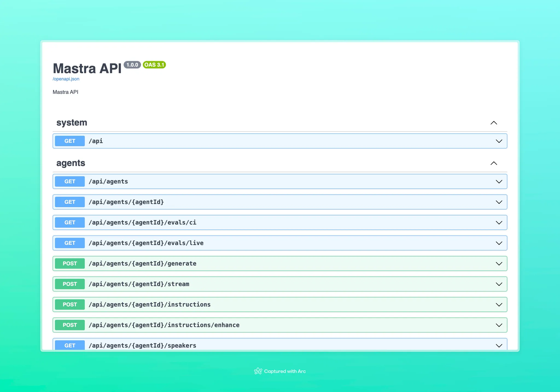Select the /api/agents/{agentId}/instructions path
This screenshot has width=560, height=392.
150,304
